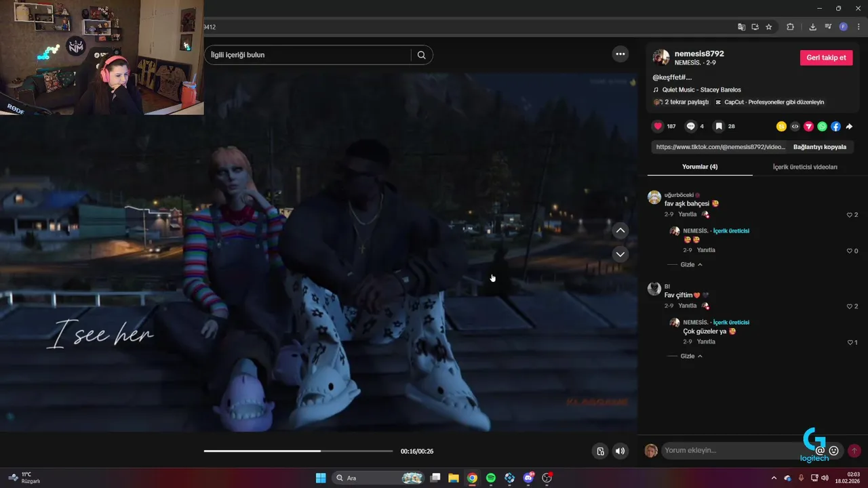The image size is (868, 488).
Task: Click the Bağlantıyı kopyala button
Action: (x=820, y=146)
